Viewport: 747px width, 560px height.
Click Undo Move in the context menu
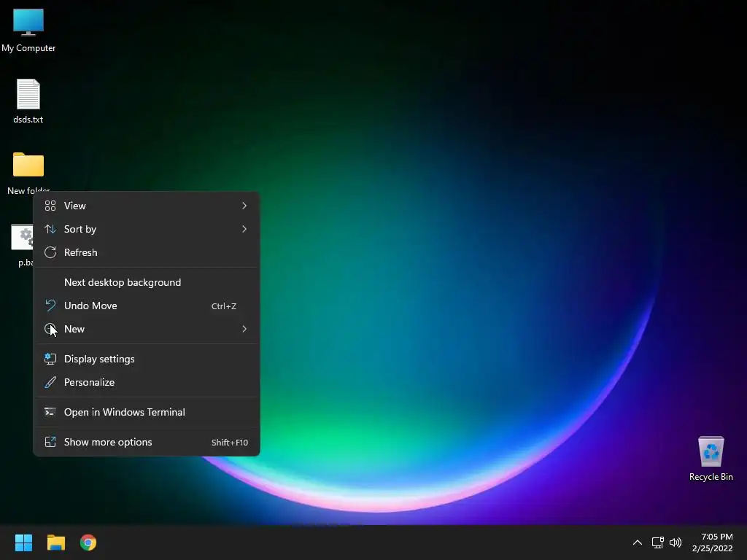146,306
